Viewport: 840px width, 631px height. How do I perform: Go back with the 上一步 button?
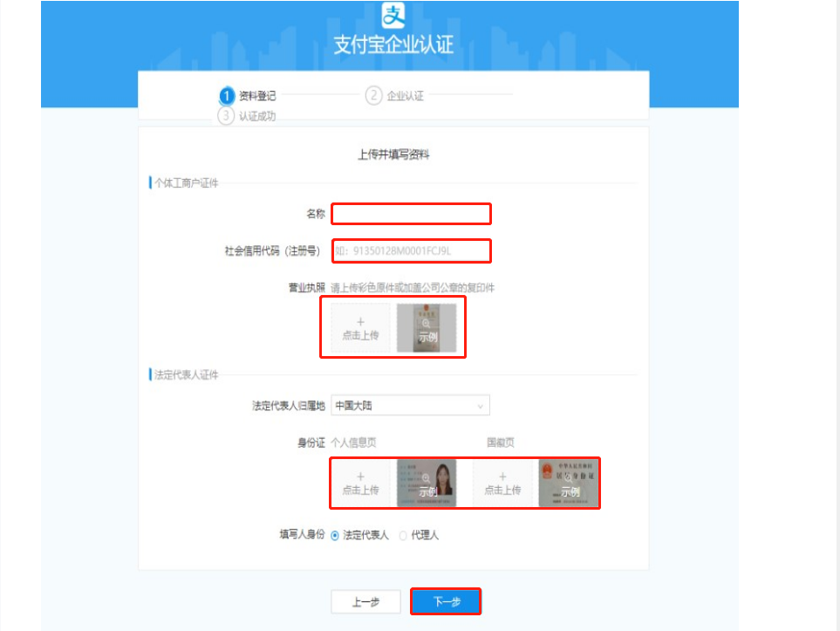365,602
